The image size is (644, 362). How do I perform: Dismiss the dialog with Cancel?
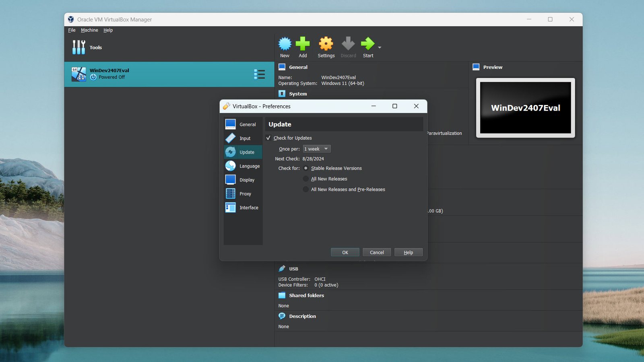[376, 252]
